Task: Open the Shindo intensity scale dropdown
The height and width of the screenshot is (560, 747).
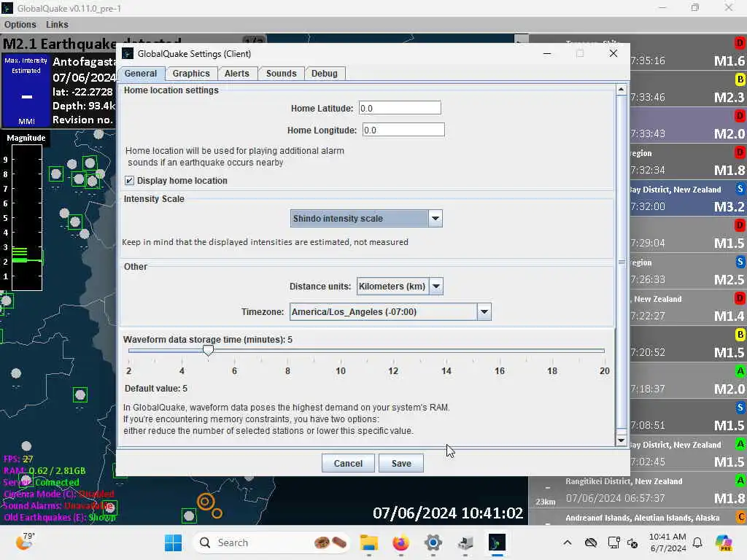Action: tap(366, 219)
